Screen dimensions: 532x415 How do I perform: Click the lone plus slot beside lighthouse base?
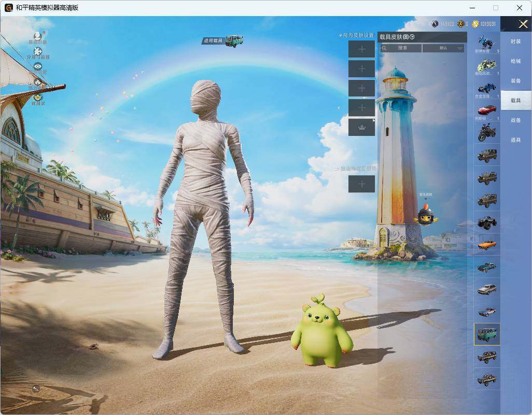[362, 184]
